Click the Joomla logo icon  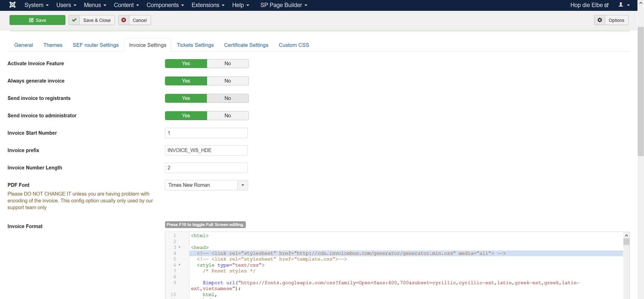click(12, 5)
